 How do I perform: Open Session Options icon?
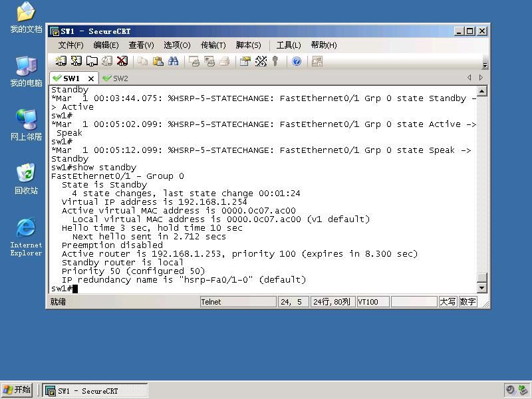245,61
